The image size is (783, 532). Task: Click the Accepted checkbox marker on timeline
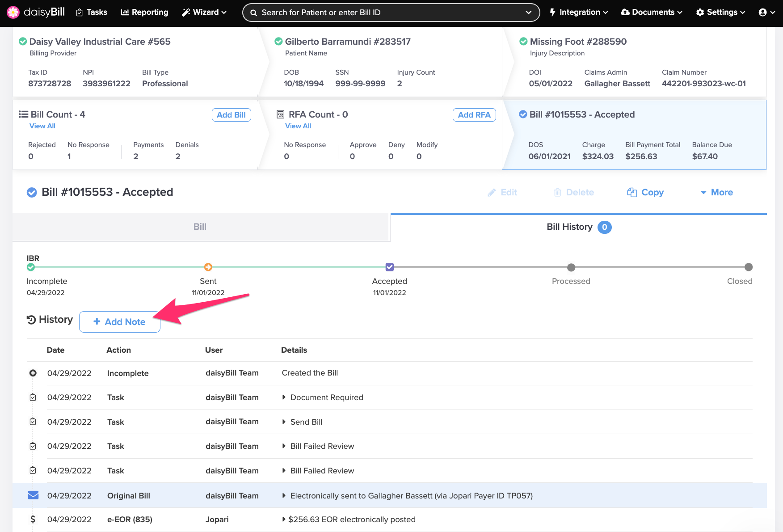pyautogui.click(x=390, y=267)
